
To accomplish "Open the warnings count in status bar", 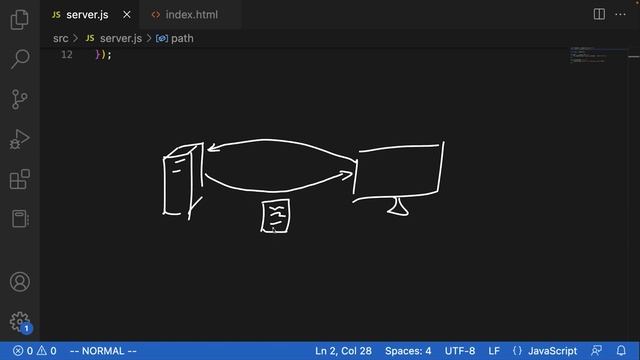I will coord(47,351).
